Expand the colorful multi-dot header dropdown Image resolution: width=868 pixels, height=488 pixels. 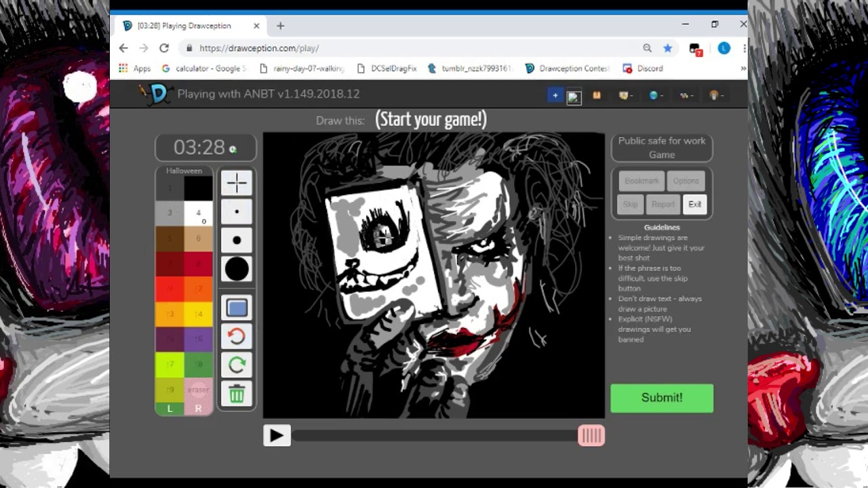point(686,96)
